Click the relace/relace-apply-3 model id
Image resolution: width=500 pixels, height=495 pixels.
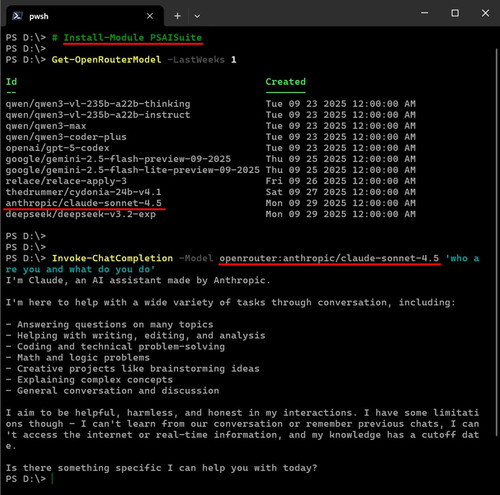(x=66, y=181)
